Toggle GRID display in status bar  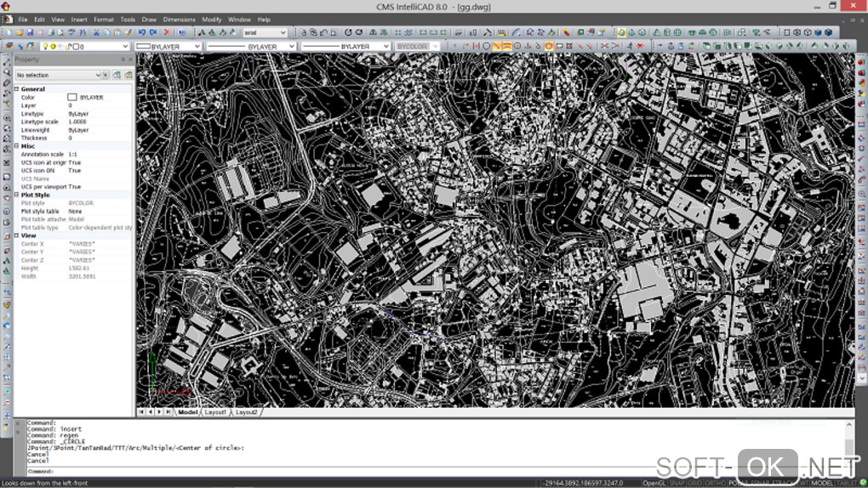(x=694, y=483)
